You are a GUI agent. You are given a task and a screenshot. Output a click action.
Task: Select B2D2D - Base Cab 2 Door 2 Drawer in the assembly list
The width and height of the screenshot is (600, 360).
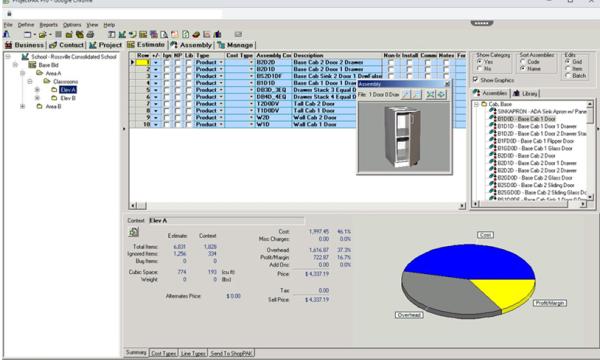[x=536, y=170]
